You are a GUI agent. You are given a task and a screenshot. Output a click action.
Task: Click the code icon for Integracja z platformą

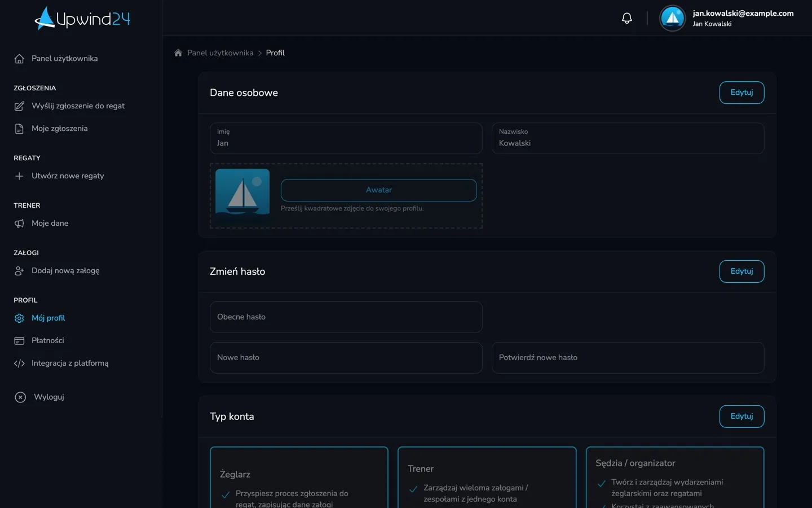(x=19, y=364)
